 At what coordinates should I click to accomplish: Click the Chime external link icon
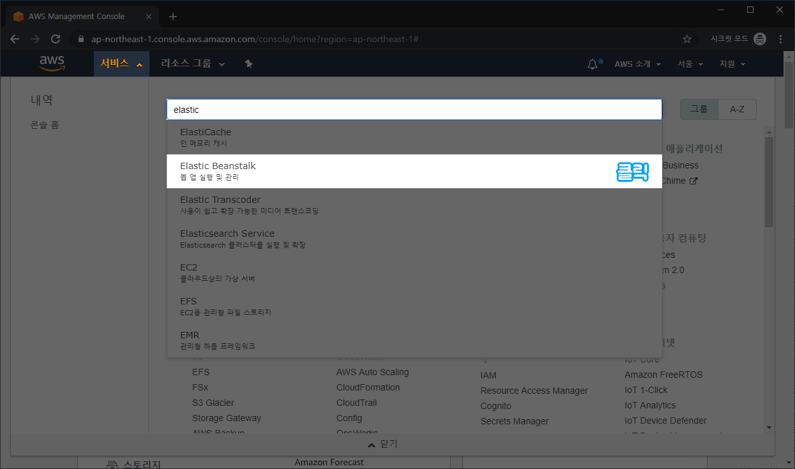coord(693,181)
